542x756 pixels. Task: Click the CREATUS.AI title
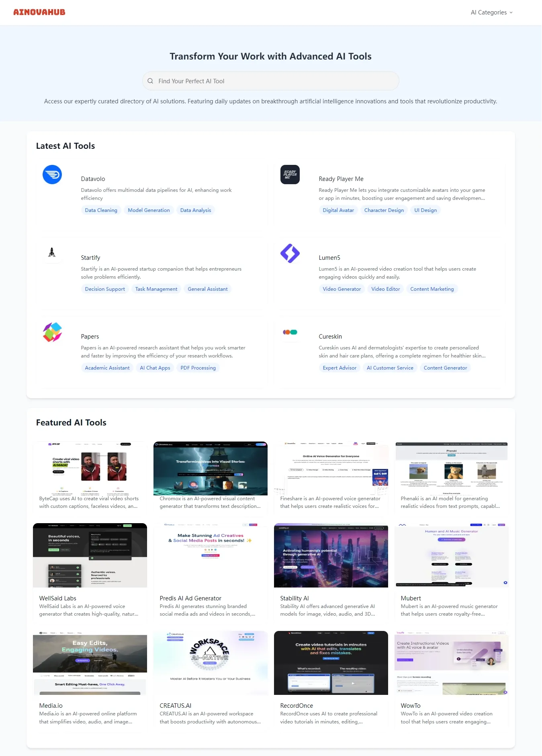pos(176,706)
